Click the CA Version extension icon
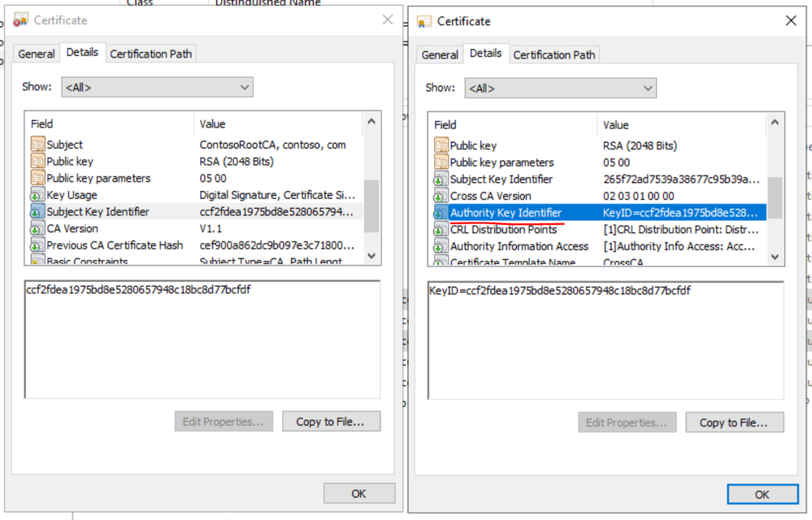The width and height of the screenshot is (812, 520). coord(38,228)
